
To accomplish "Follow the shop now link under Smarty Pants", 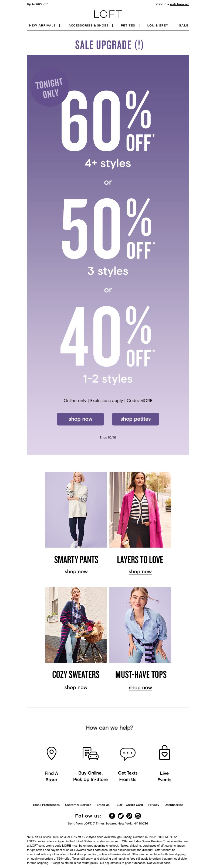I will tap(76, 571).
